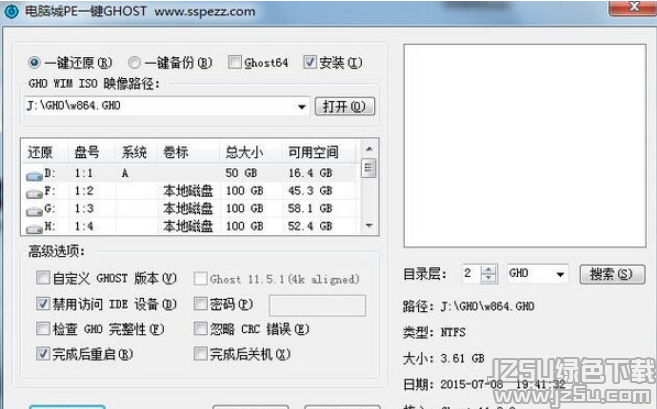657x409 pixels.
Task: Click the 还原 column header
Action: click(x=44, y=152)
